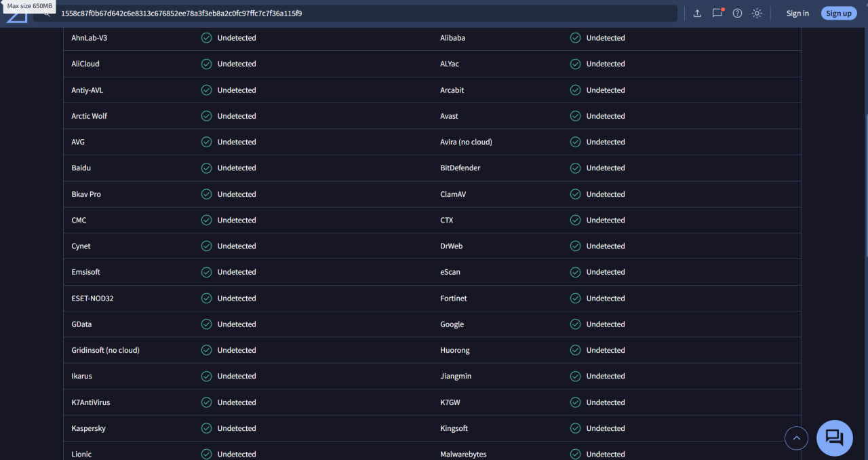868x460 pixels.
Task: Click the checkmark icon beside Alibaba
Action: 575,38
